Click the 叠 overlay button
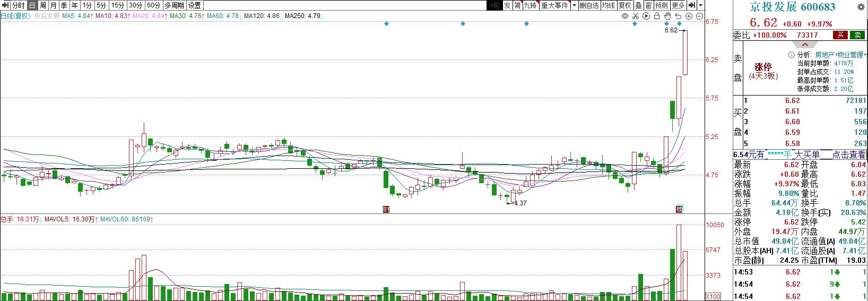 pos(638,5)
